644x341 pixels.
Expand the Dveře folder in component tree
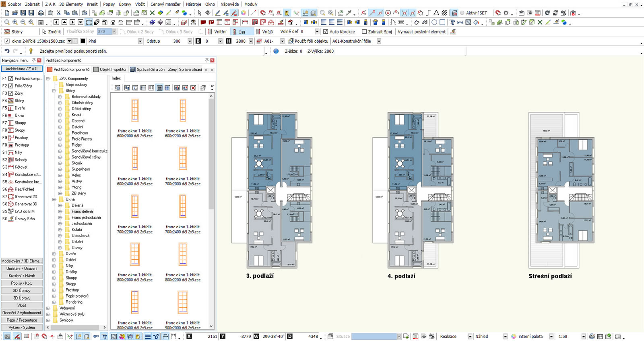(x=54, y=254)
